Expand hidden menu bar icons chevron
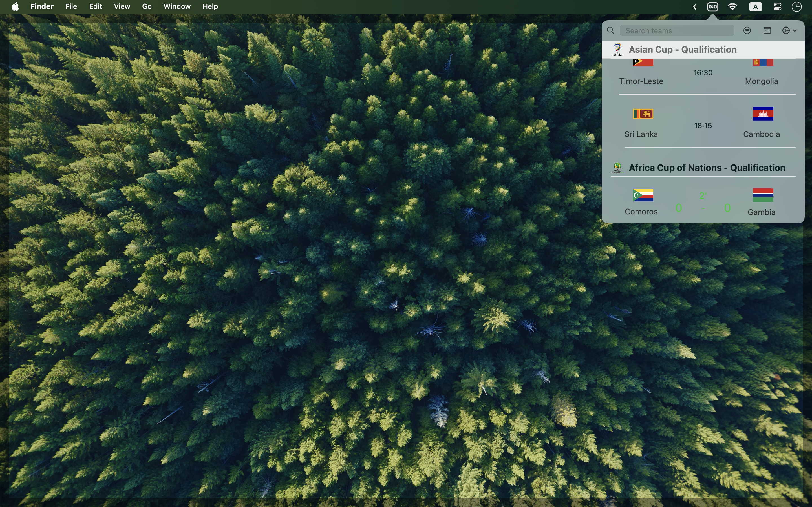This screenshot has width=812, height=507. [x=694, y=7]
